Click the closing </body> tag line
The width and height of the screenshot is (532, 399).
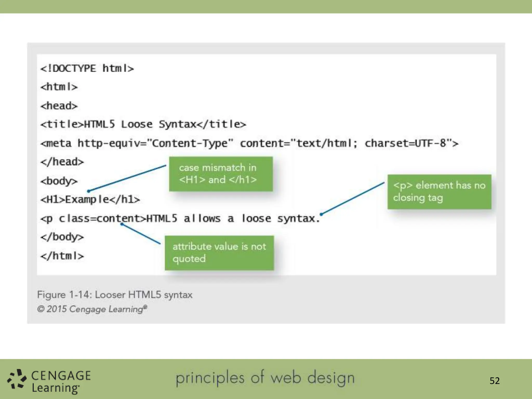coord(62,237)
